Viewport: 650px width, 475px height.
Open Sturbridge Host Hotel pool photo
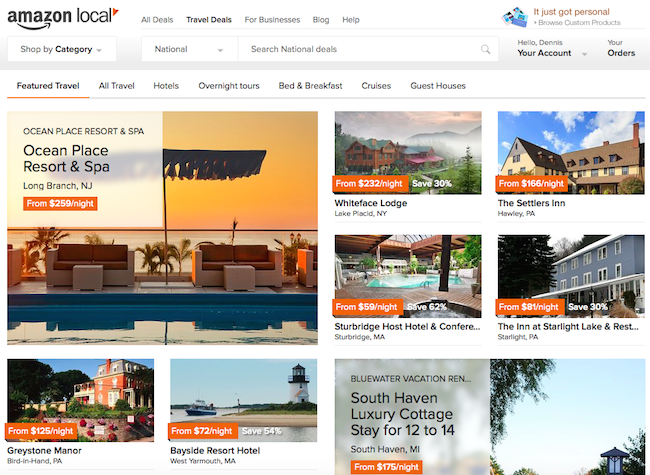tap(408, 276)
